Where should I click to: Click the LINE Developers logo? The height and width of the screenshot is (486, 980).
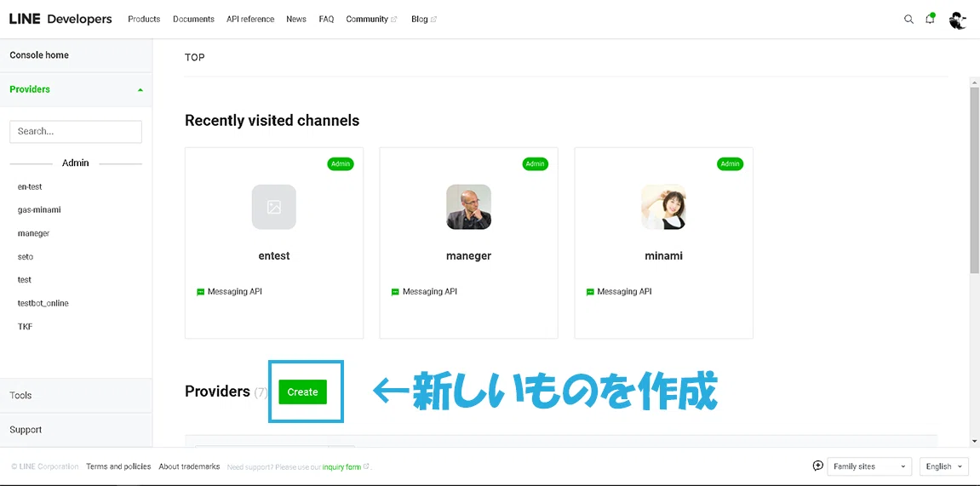pos(60,20)
